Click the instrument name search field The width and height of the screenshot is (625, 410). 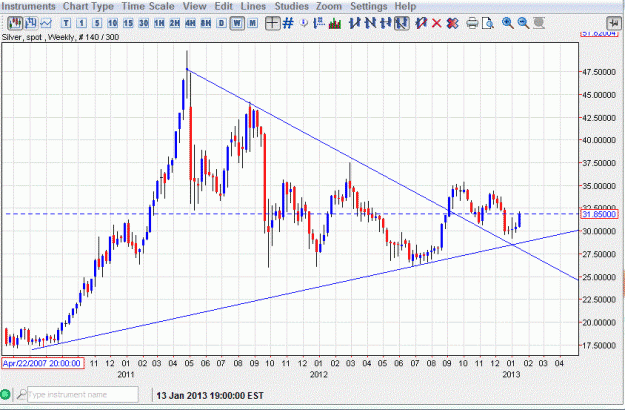(83, 395)
